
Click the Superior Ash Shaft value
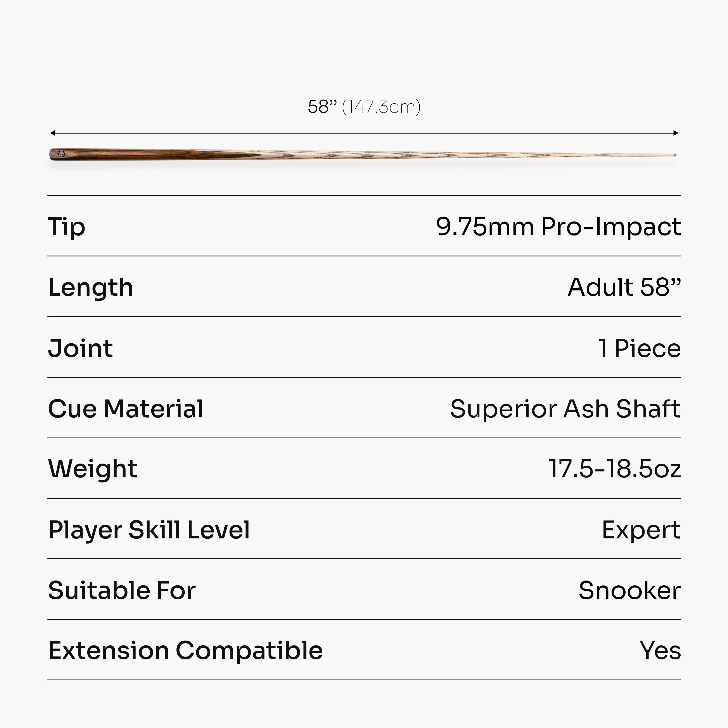coord(565,409)
